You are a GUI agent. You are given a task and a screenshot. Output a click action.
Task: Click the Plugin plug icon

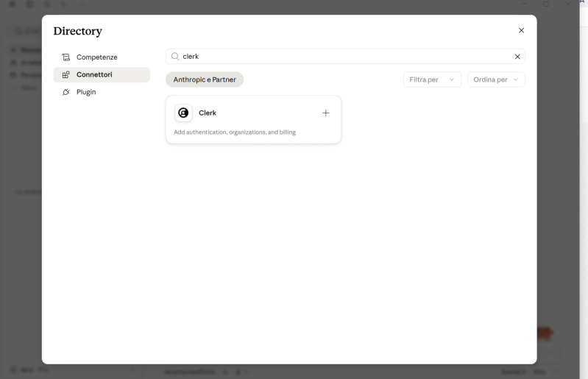click(x=66, y=92)
